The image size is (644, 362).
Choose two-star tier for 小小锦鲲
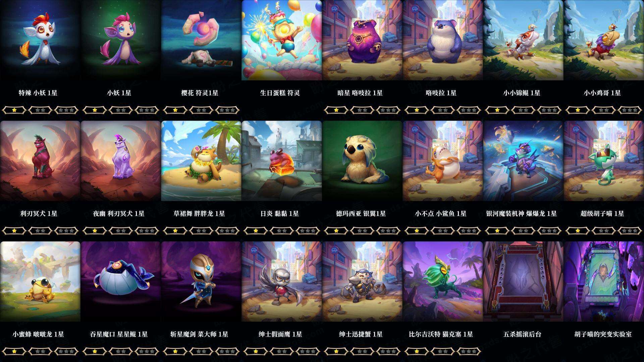(x=523, y=110)
